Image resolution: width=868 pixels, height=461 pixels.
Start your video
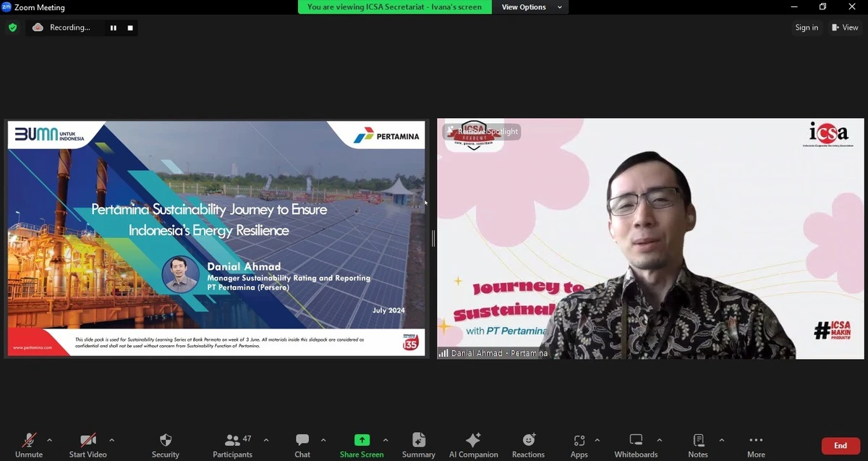tap(87, 443)
